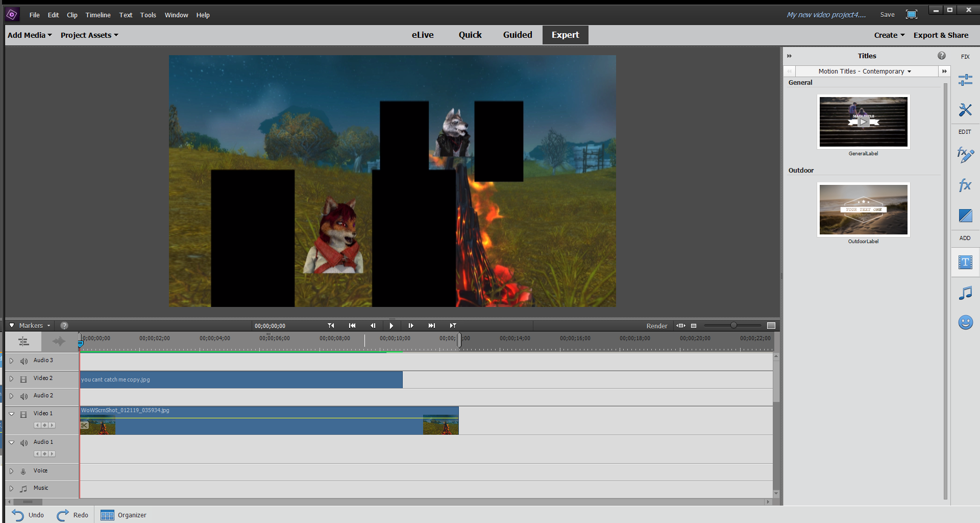This screenshot has height=523, width=980.
Task: Collapse the Audio 1 track
Action: (x=11, y=442)
